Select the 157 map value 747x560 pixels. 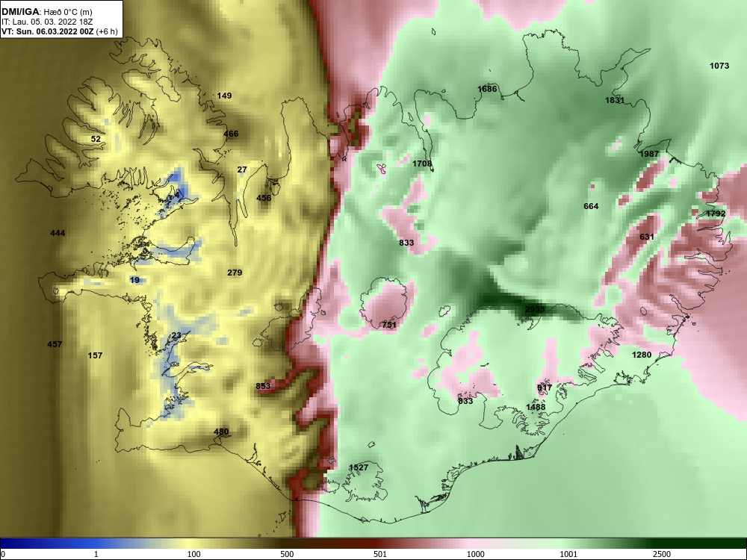coord(96,355)
